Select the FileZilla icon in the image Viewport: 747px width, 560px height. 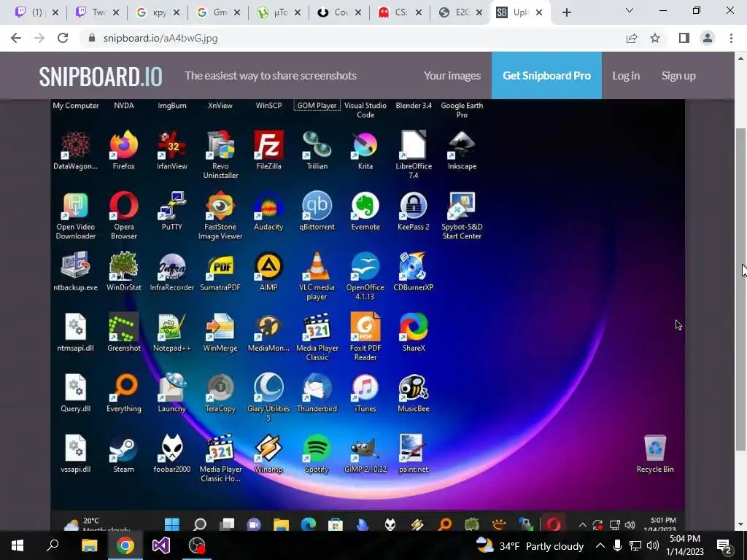pyautogui.click(x=268, y=145)
